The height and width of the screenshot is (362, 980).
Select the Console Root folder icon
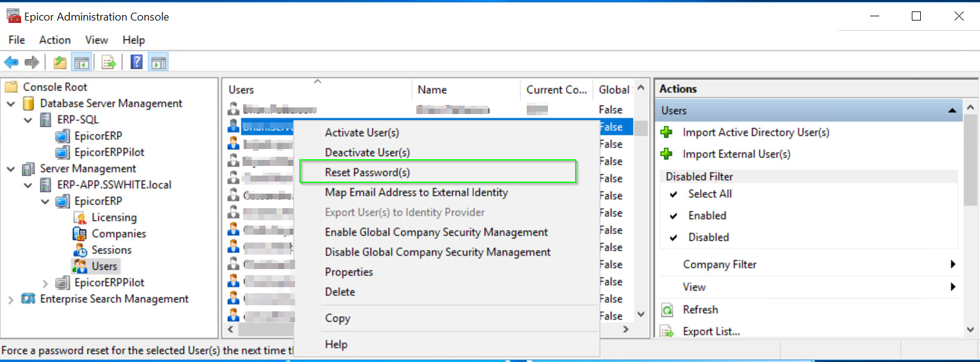[11, 87]
